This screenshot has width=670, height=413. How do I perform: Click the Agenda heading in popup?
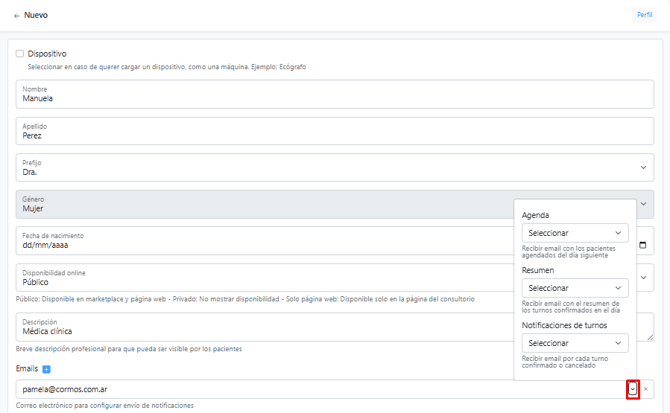click(535, 215)
